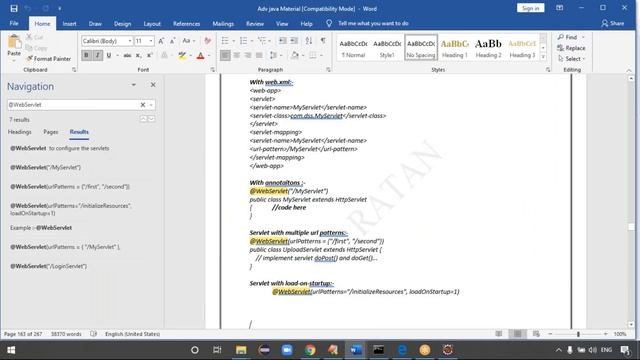The image size is (640, 360).
Task: Open the font size dropdown
Action: (151, 41)
